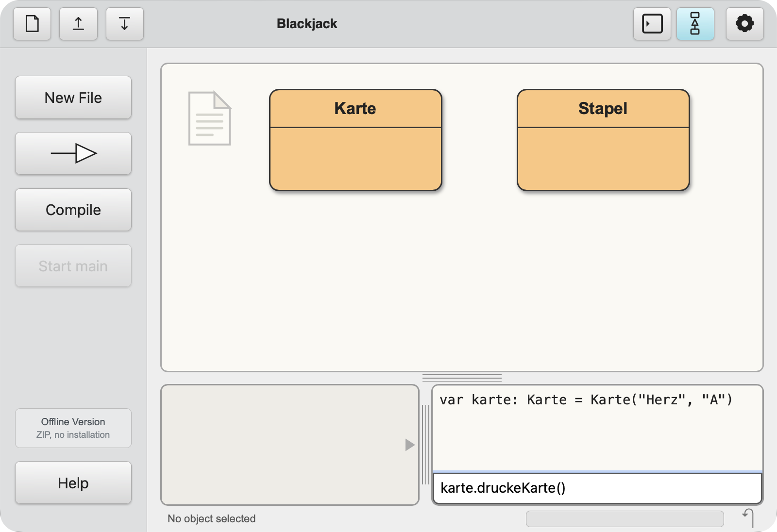Click the Blackjack project title
This screenshot has height=532, width=777.
[307, 24]
